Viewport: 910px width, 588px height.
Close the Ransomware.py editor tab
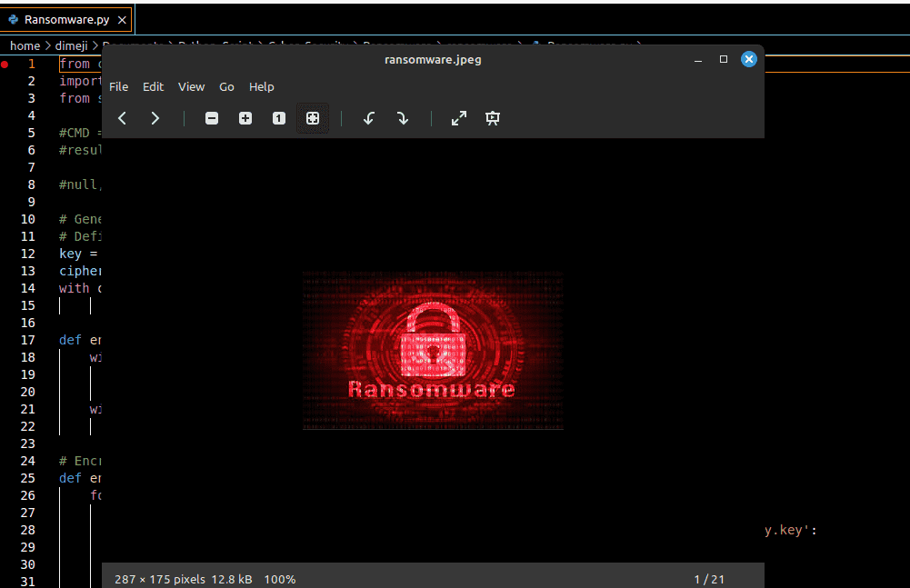(122, 19)
